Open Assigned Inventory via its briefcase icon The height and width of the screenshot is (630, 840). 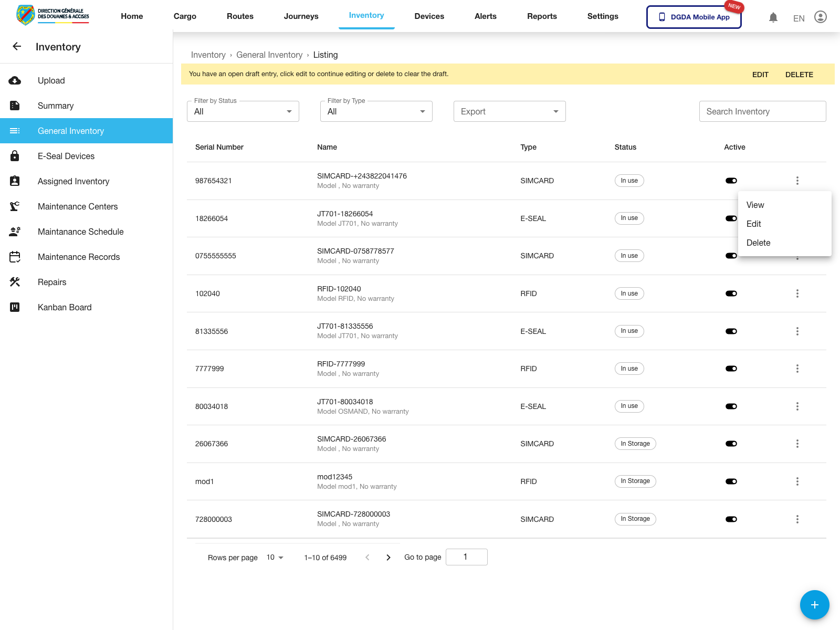point(15,181)
